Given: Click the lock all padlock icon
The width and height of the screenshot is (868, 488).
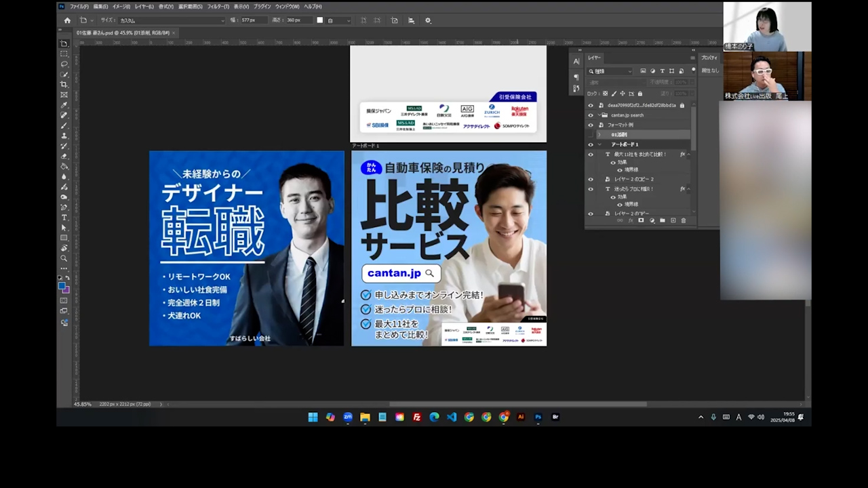Looking at the screenshot, I should pos(639,94).
